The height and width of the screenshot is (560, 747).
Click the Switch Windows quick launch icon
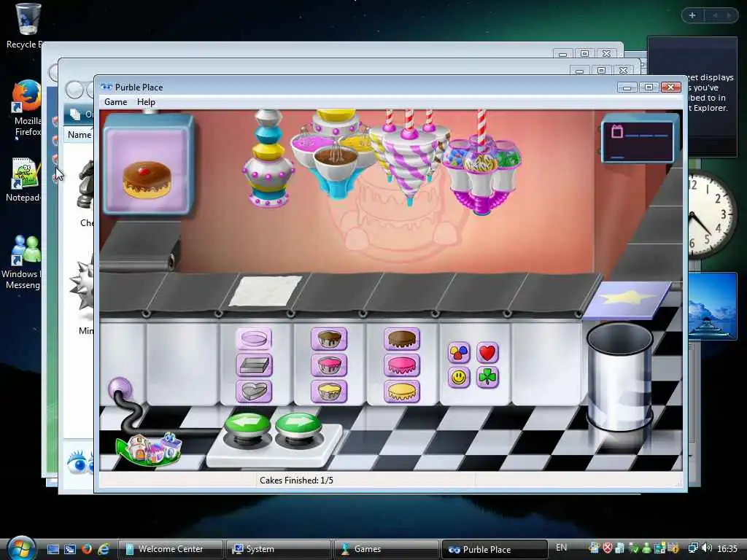tap(69, 549)
